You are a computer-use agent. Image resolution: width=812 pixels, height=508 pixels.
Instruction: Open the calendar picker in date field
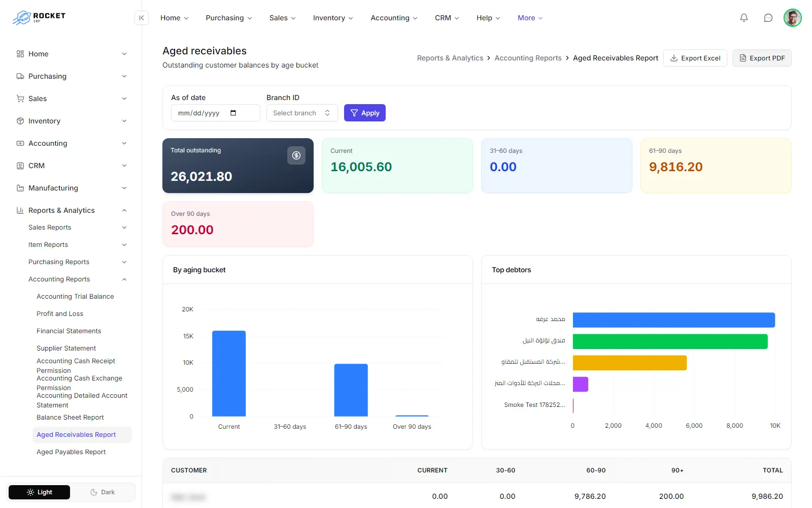click(x=233, y=113)
